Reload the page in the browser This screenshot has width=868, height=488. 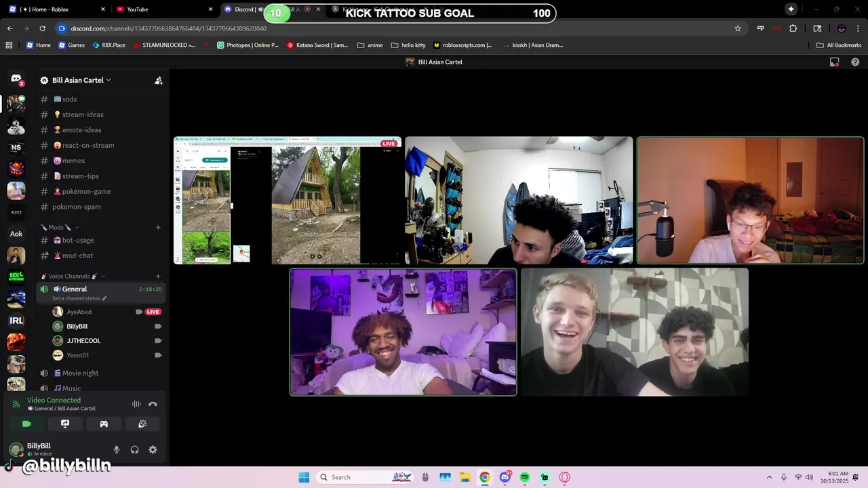tap(42, 28)
